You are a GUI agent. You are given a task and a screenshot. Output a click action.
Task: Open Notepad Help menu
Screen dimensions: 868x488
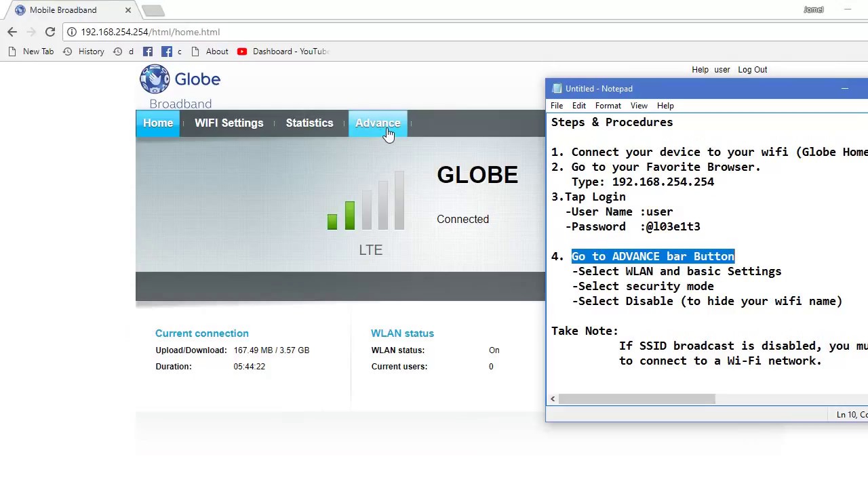pyautogui.click(x=665, y=106)
